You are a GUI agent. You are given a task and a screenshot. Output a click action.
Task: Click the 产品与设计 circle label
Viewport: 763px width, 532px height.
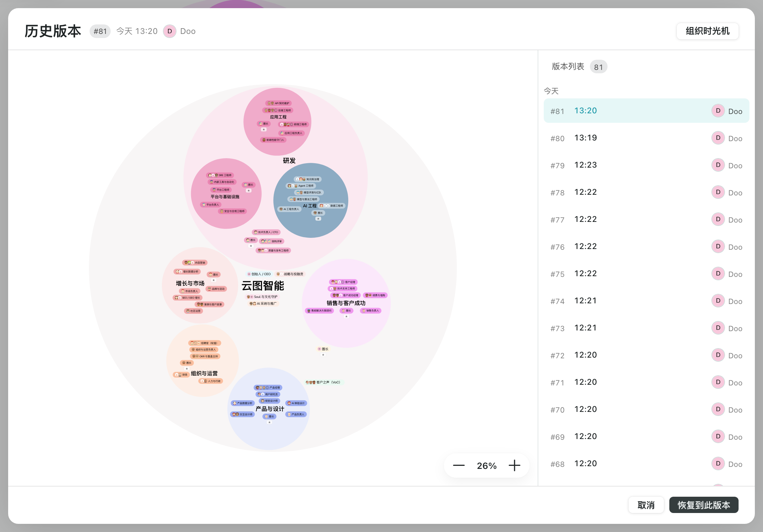coord(270,409)
